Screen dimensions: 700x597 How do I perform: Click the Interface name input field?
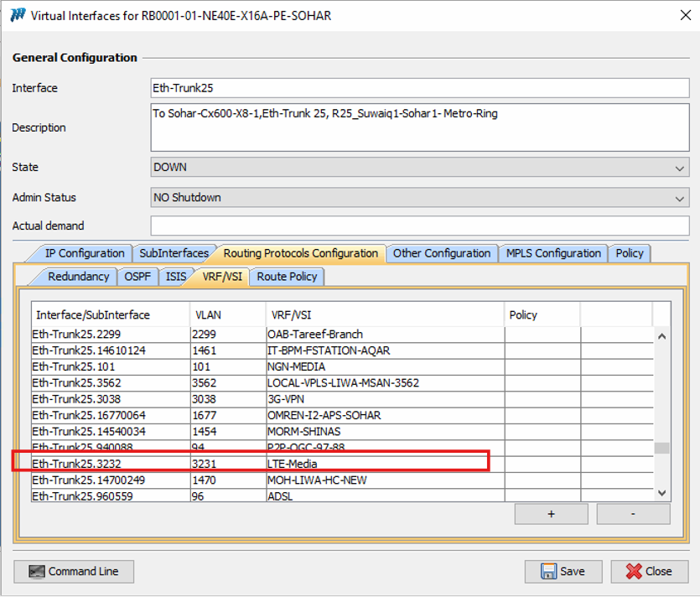click(x=419, y=88)
